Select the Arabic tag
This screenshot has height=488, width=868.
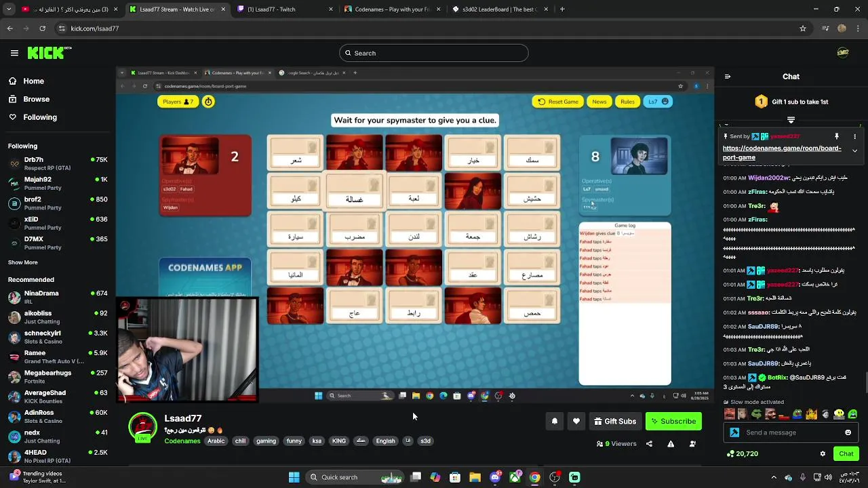pyautogui.click(x=216, y=441)
